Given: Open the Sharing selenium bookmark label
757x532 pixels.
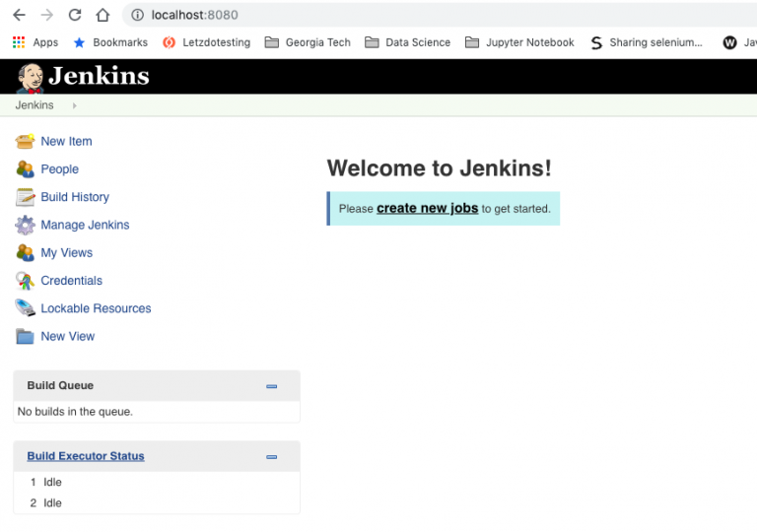Looking at the screenshot, I should coord(655,42).
